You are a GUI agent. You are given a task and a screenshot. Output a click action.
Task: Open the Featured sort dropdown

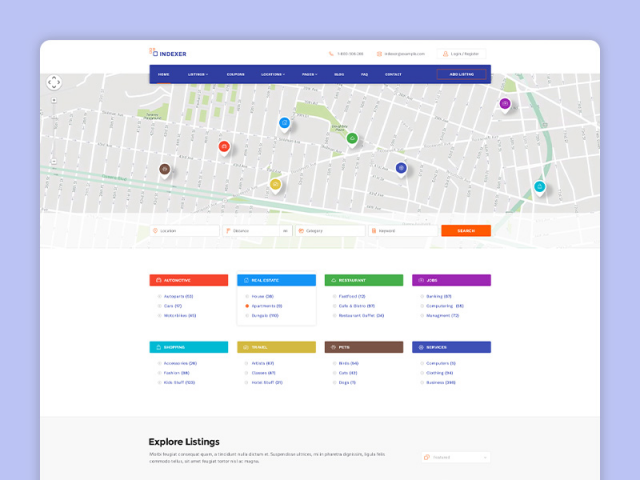click(456, 458)
